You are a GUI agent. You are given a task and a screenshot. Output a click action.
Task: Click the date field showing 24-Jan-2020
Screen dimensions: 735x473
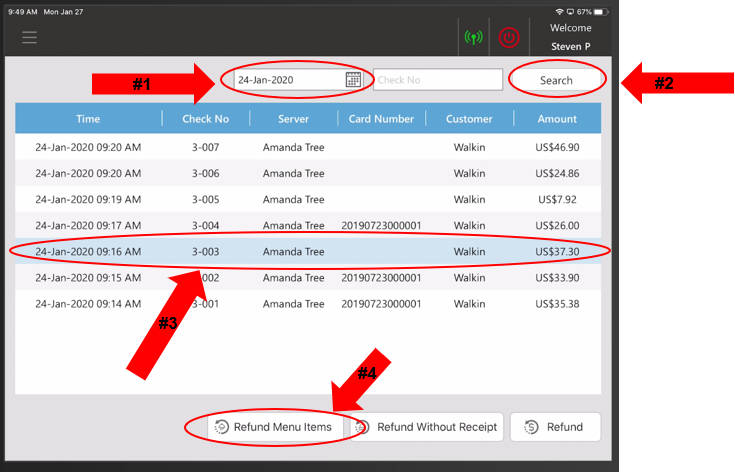(298, 80)
